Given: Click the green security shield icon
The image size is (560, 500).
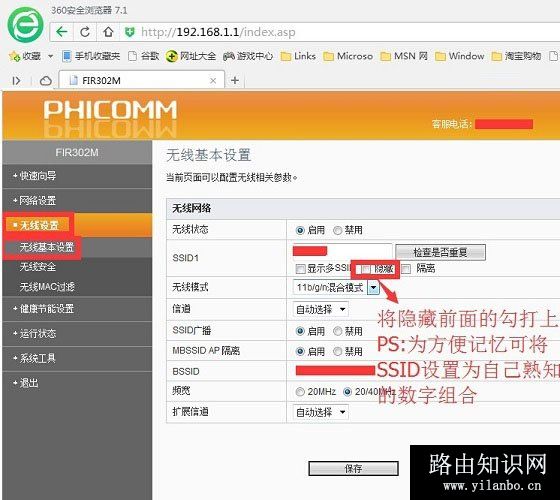Looking at the screenshot, I should point(130,32).
